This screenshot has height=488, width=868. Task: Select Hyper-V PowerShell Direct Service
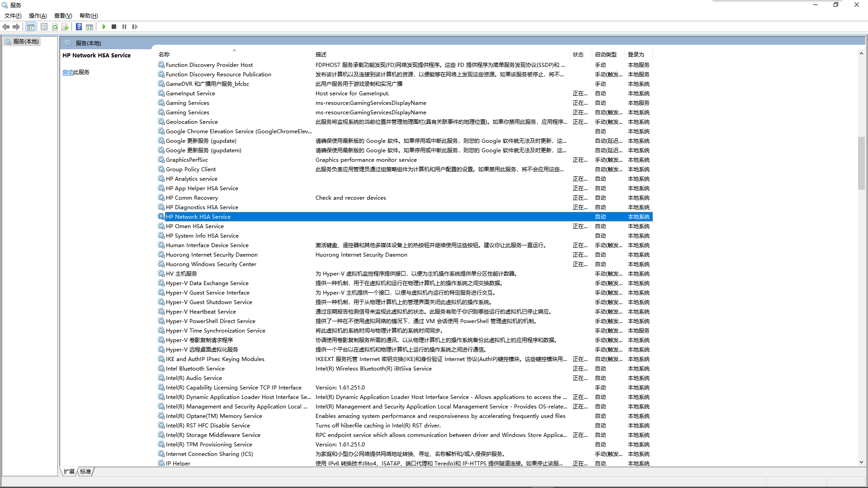coord(405,321)
